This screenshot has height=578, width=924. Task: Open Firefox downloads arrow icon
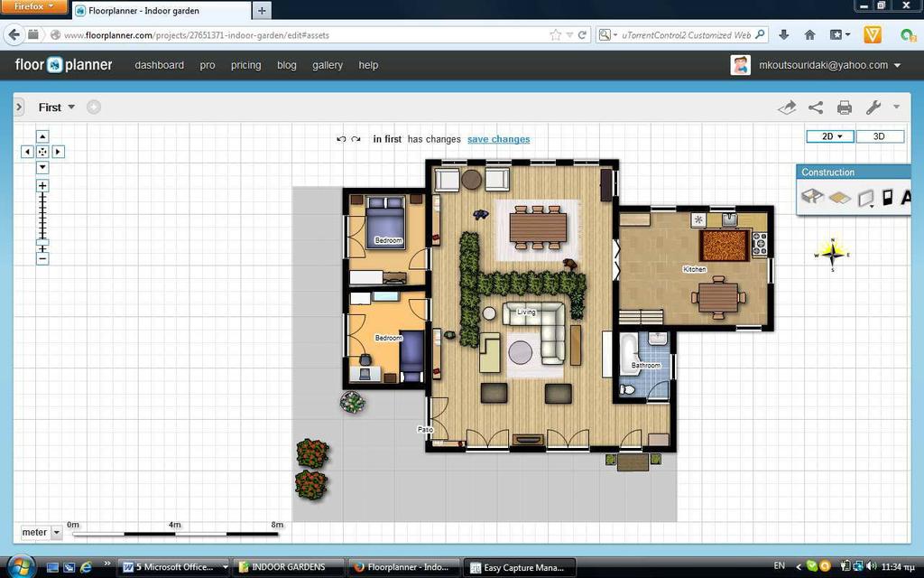click(783, 35)
